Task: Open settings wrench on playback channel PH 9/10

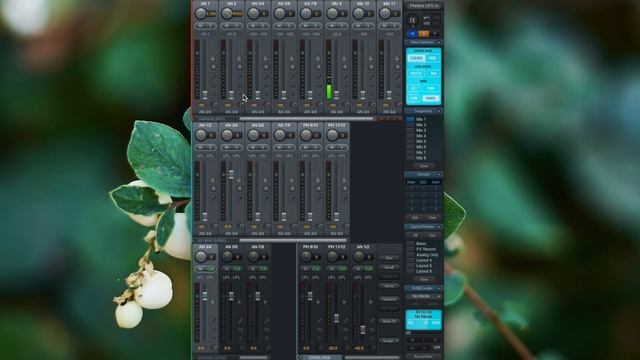Action: 318,198
